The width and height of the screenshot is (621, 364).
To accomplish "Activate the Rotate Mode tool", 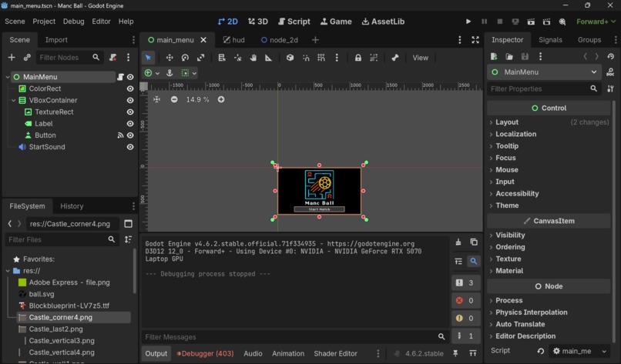I will [x=185, y=58].
